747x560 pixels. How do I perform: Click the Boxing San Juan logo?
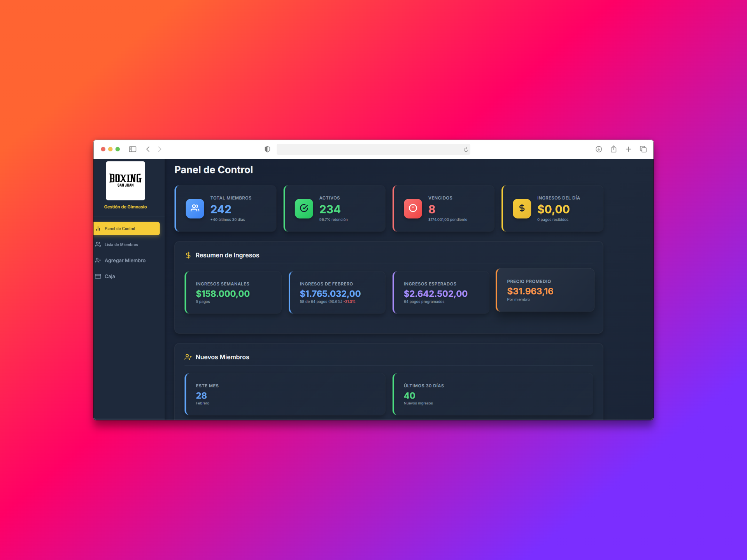point(125,181)
